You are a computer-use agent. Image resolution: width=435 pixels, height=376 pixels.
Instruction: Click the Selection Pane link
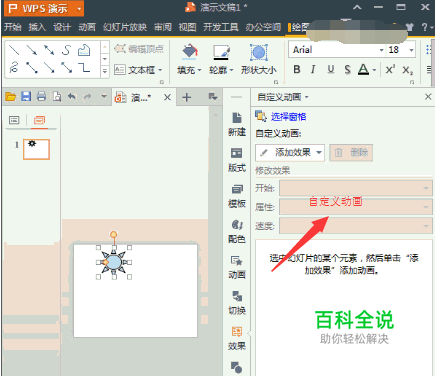coord(288,117)
